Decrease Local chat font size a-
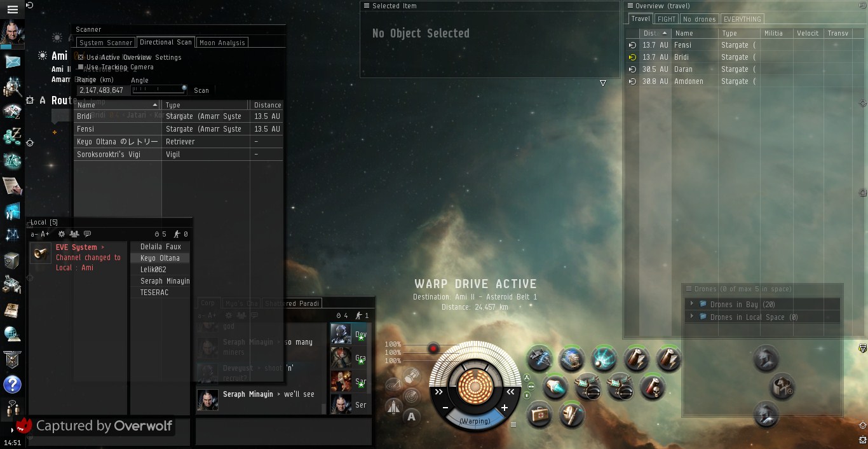 (x=35, y=234)
